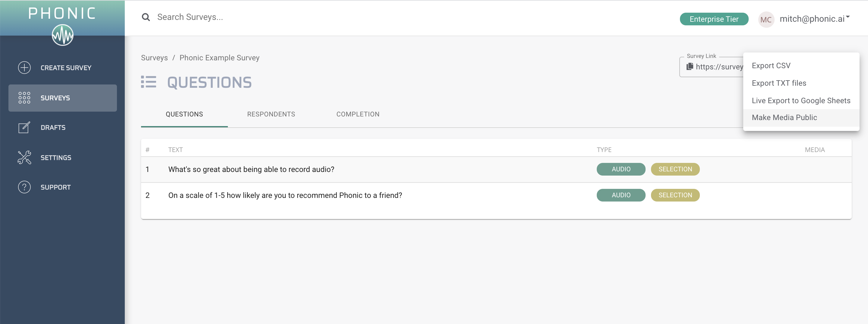Open the MC avatar profile

point(766,19)
